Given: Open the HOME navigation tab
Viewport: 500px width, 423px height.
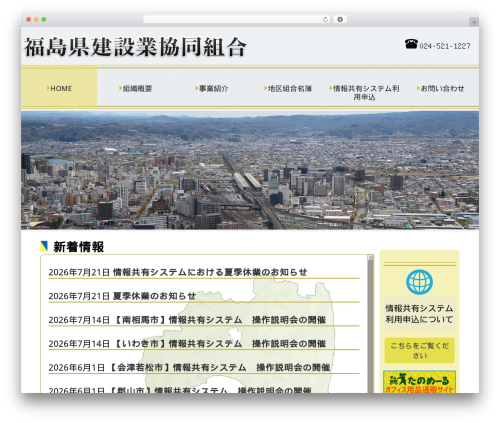Looking at the screenshot, I should point(59,88).
